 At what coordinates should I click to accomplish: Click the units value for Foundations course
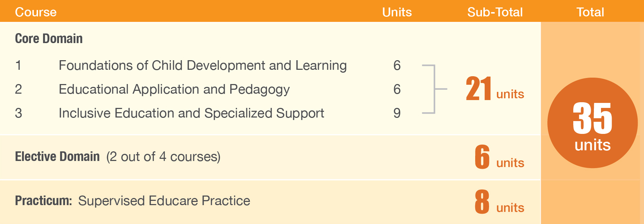397,66
